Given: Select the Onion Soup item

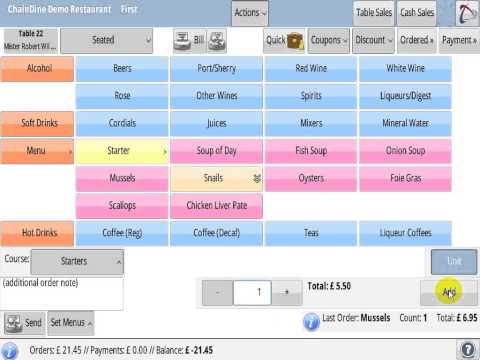Looking at the screenshot, I should tap(405, 151).
